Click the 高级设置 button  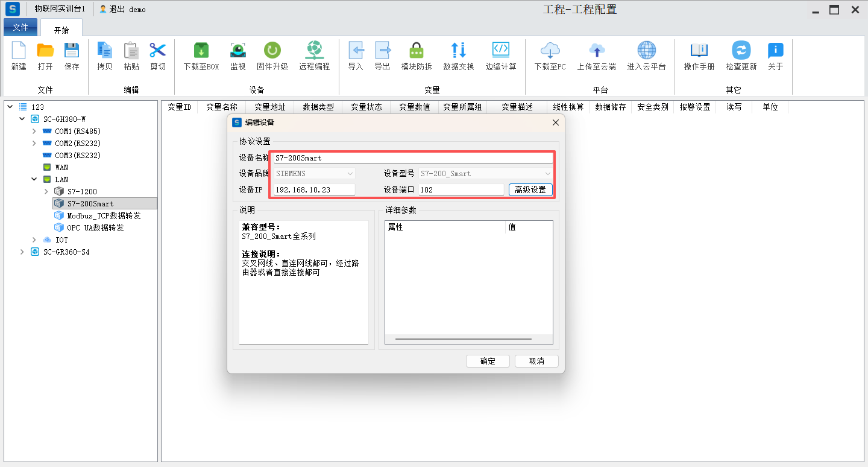point(530,189)
